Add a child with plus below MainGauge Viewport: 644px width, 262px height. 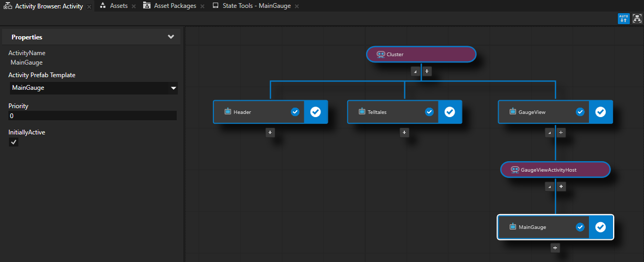(x=555, y=248)
